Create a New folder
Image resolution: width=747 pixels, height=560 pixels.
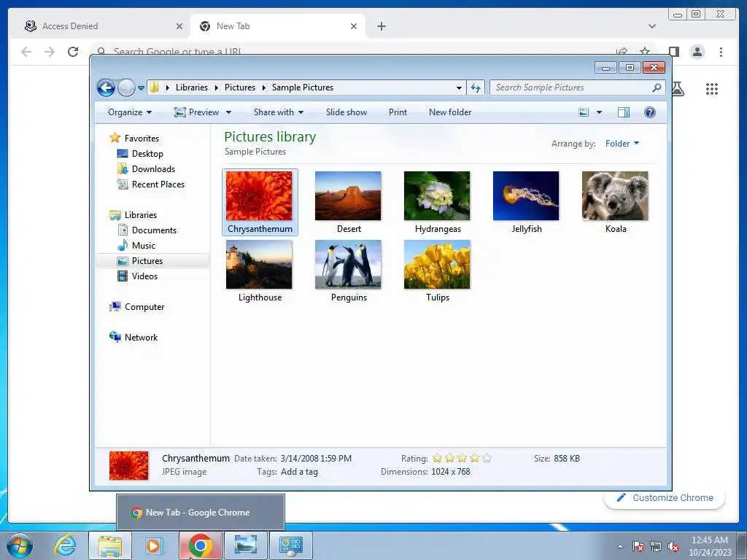coord(449,112)
